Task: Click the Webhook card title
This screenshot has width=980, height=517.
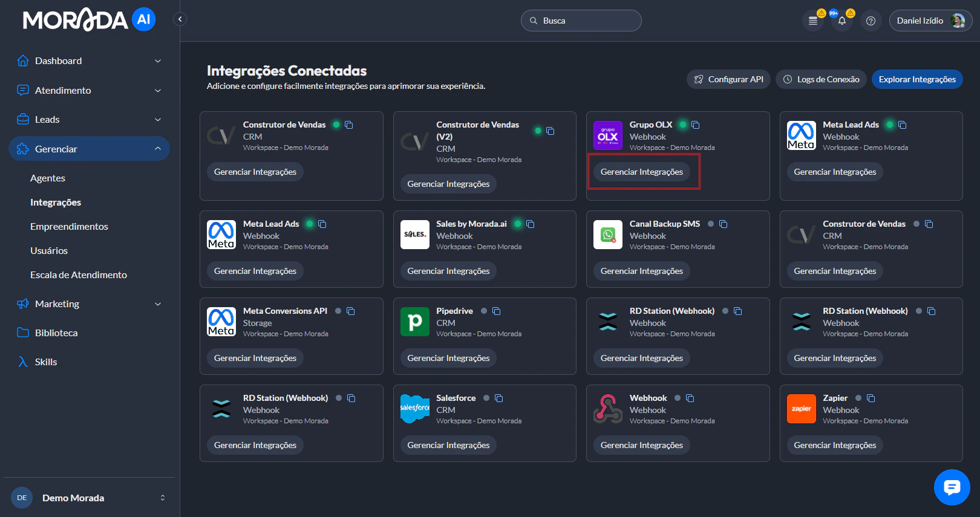Action: pos(648,398)
